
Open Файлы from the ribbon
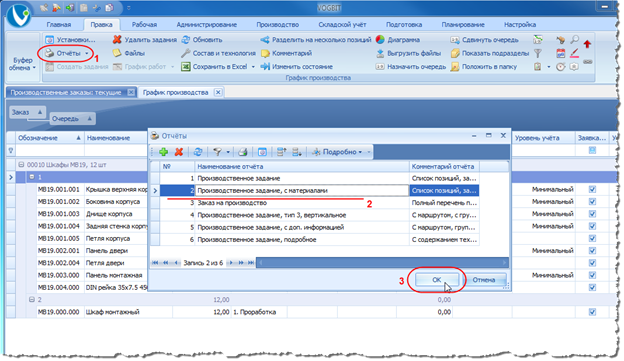tap(129, 53)
